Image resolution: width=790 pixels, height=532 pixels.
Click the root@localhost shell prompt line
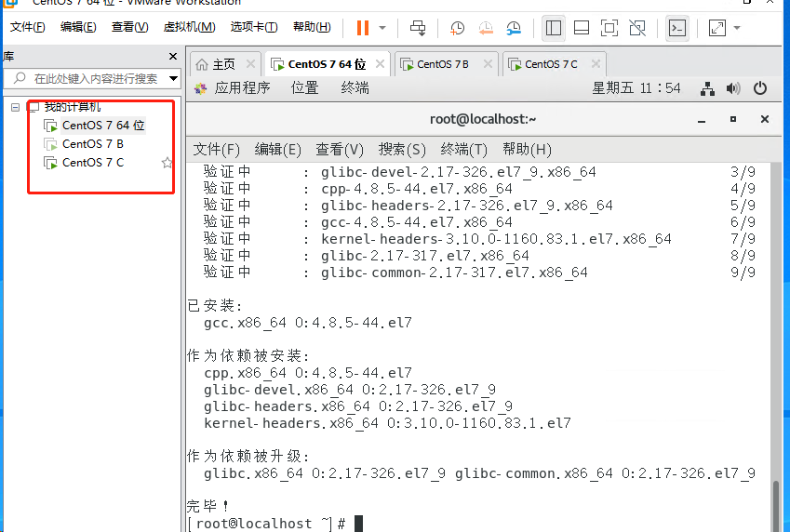pyautogui.click(x=267, y=524)
